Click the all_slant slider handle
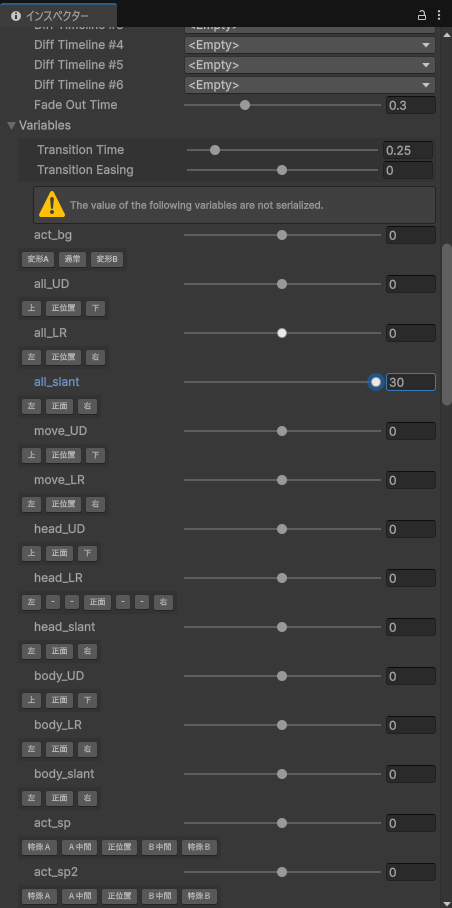 (376, 382)
